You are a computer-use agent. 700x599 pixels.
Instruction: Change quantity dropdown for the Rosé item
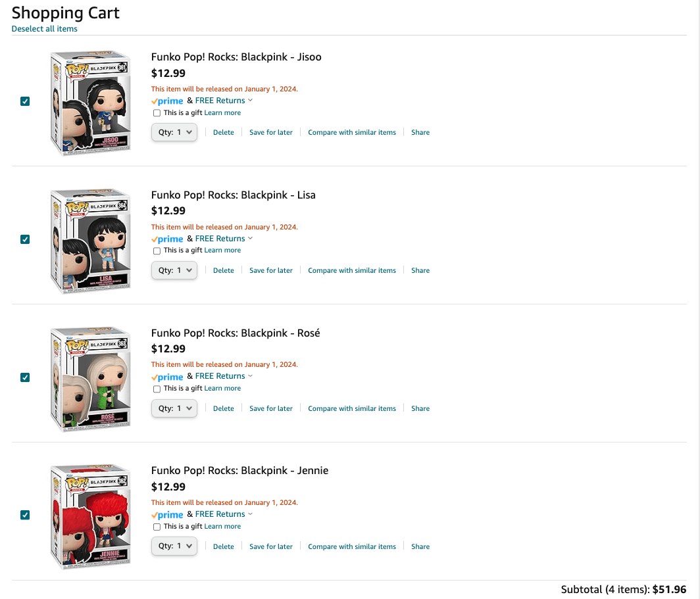[x=174, y=408]
